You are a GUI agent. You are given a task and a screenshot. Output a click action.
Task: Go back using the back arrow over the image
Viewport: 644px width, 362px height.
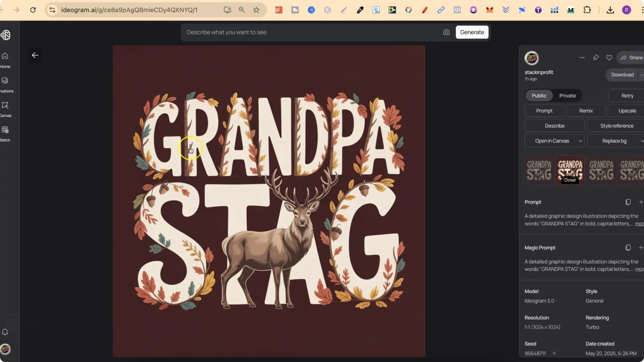click(x=35, y=55)
